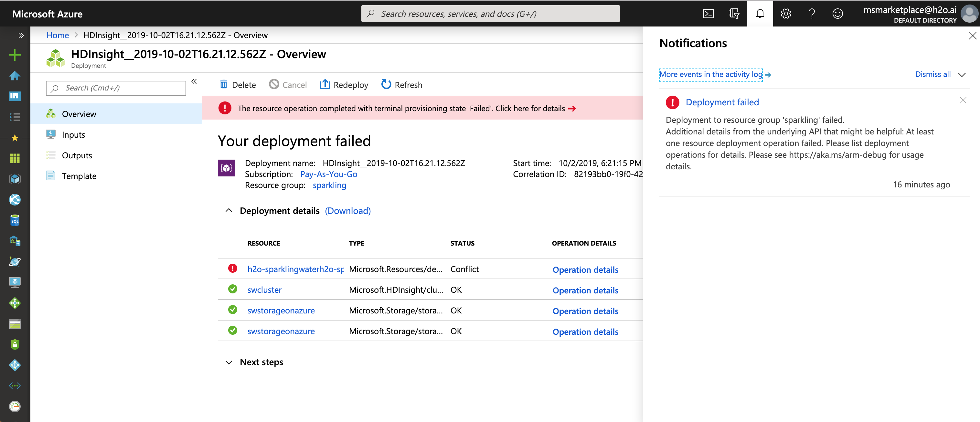Image resolution: width=980 pixels, height=422 pixels.
Task: Open Azure Cosmos DB from the sidebar
Action: point(15,261)
